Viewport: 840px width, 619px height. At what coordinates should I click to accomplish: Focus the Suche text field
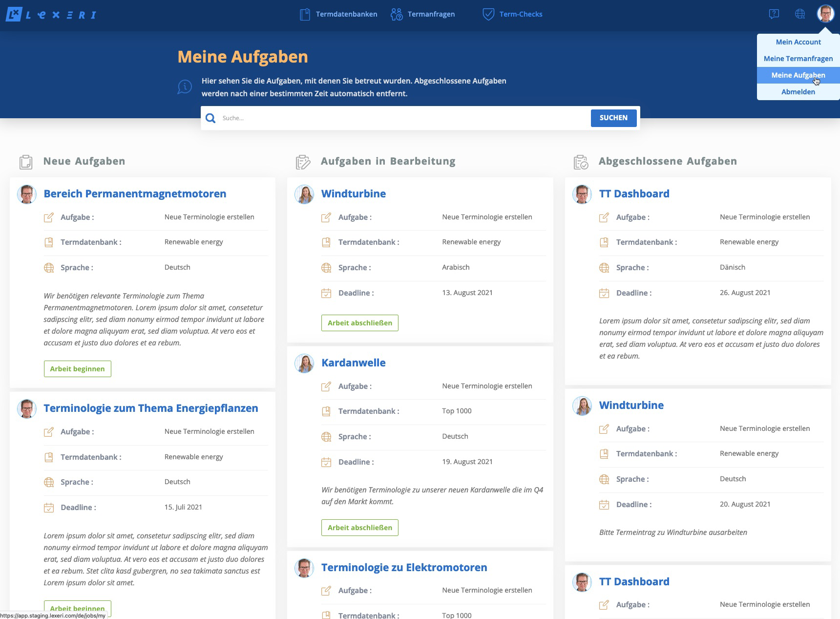(403, 118)
